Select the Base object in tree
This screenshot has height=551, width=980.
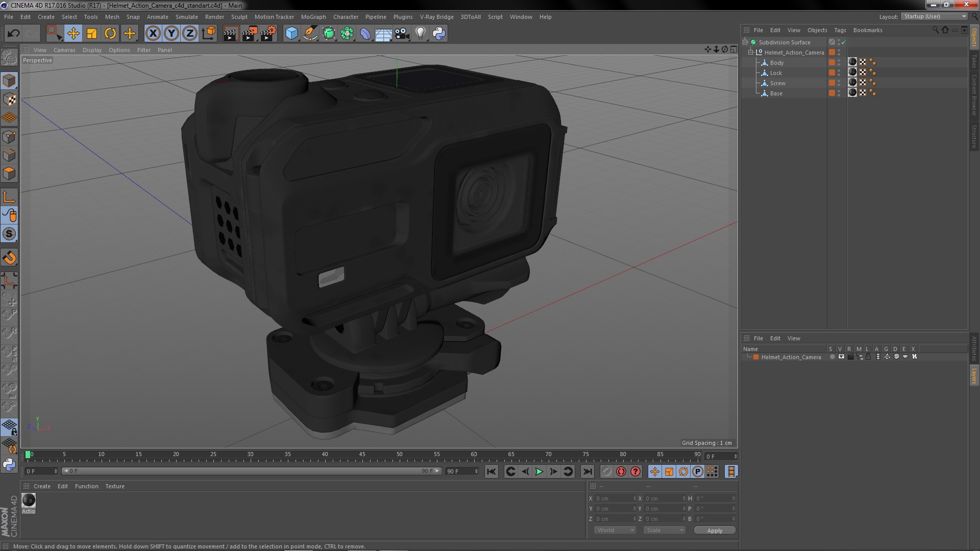[776, 93]
